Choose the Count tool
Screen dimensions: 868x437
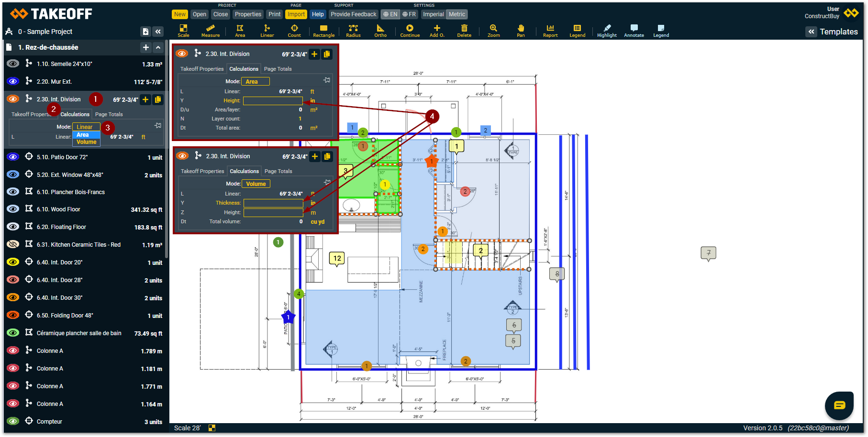pos(294,31)
